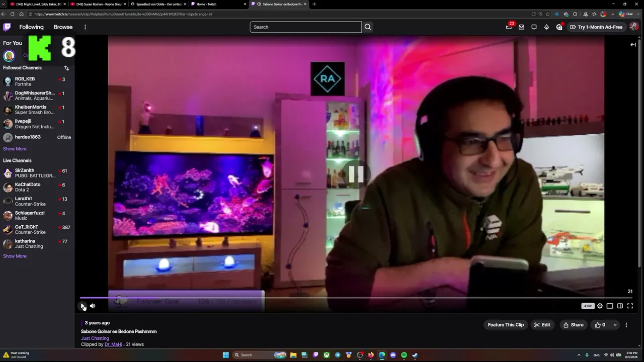Viewport: 644px width, 362px height.
Task: Open a new browser tab
Action: click(x=314, y=4)
